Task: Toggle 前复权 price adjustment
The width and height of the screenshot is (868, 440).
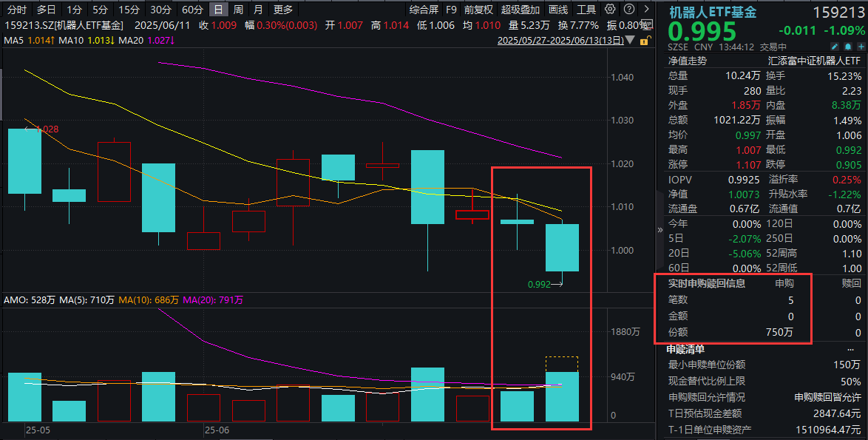Action: click(x=479, y=10)
